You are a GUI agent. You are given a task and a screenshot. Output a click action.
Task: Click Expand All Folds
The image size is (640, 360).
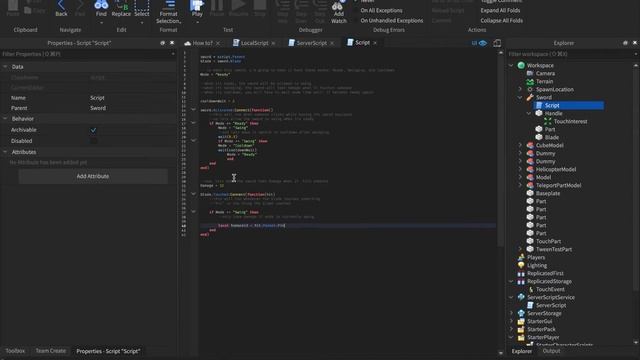click(x=500, y=11)
